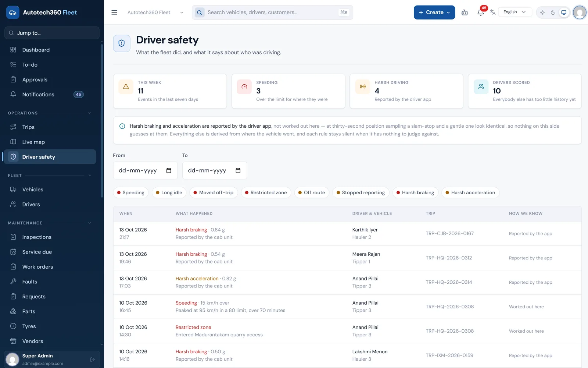The image size is (588, 368).
Task: Open the user avatar in top bar
Action: click(x=580, y=13)
